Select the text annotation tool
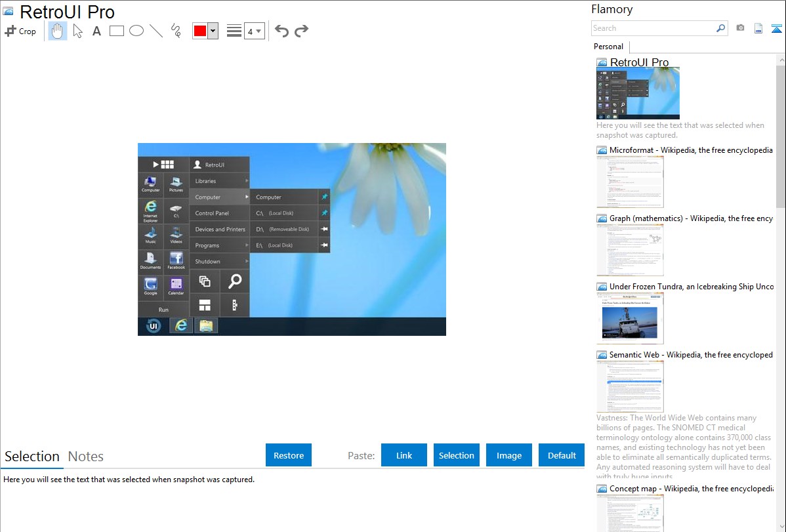Image resolution: width=786 pixels, height=532 pixels. click(x=96, y=31)
